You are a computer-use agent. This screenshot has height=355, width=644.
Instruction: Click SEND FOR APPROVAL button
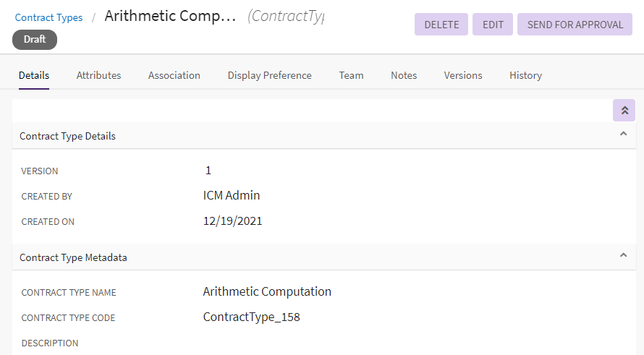(x=575, y=25)
